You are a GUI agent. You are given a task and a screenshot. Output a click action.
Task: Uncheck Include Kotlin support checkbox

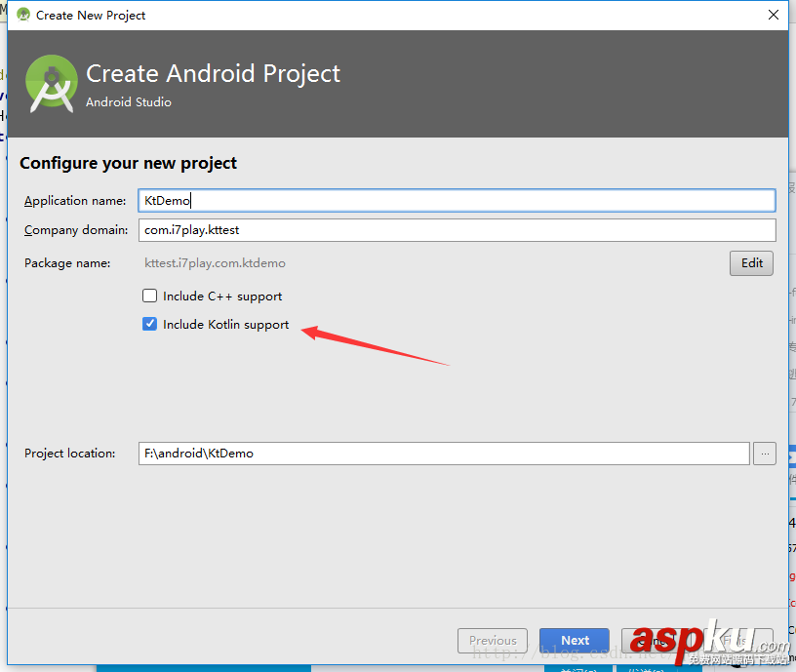(150, 324)
